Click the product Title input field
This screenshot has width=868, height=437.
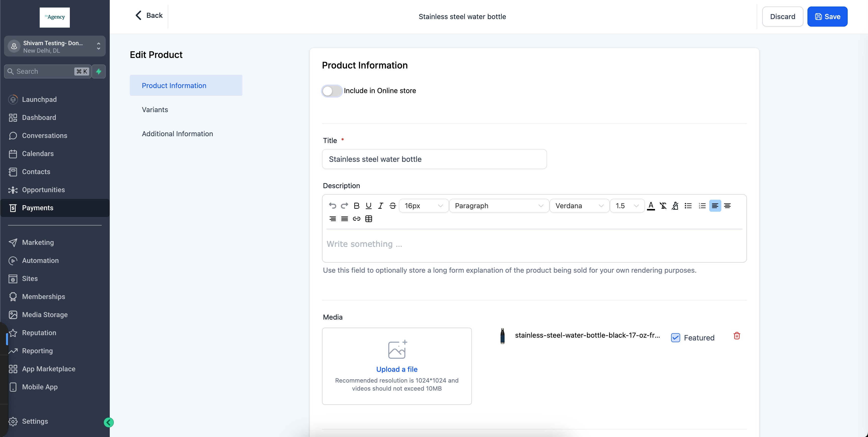tap(434, 159)
